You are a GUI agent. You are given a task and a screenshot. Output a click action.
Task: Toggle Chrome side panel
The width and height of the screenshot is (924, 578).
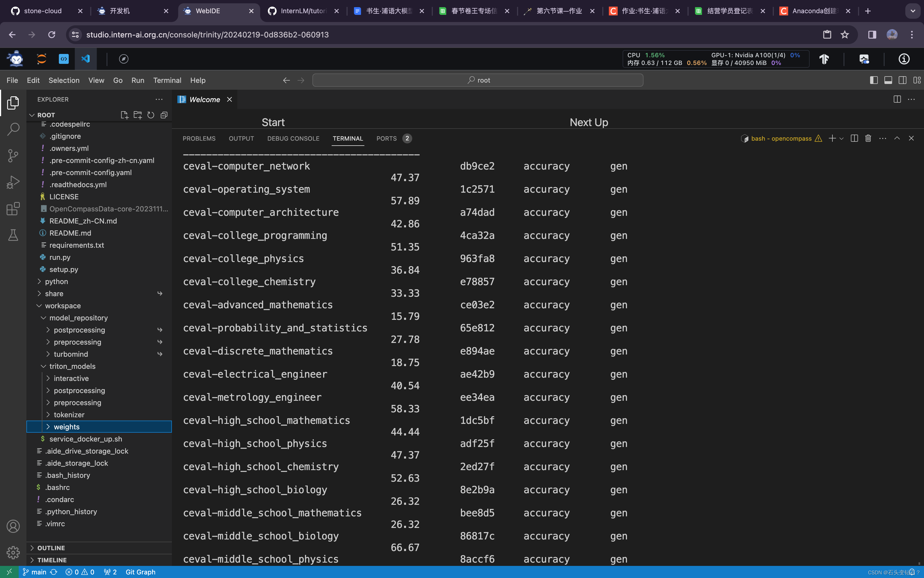pyautogui.click(x=872, y=35)
